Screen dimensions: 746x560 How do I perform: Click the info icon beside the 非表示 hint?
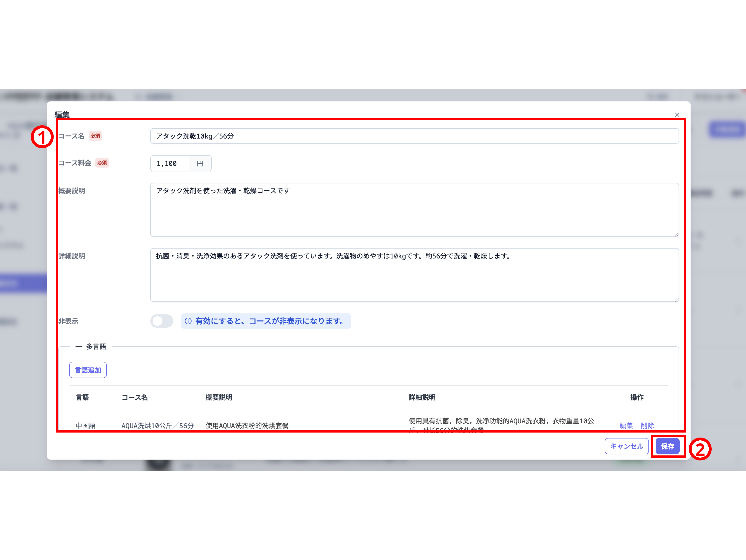tap(188, 321)
